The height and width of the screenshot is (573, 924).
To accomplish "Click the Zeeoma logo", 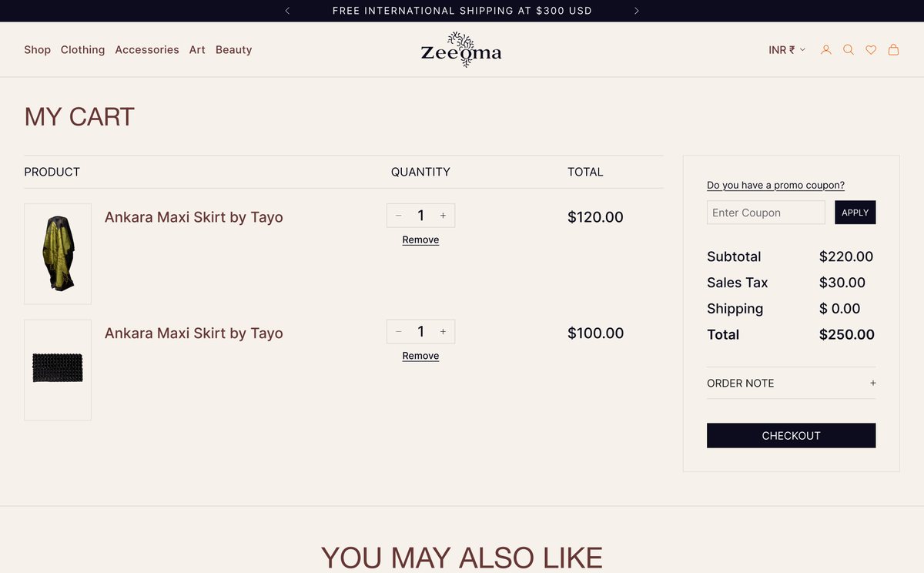I will point(461,49).
